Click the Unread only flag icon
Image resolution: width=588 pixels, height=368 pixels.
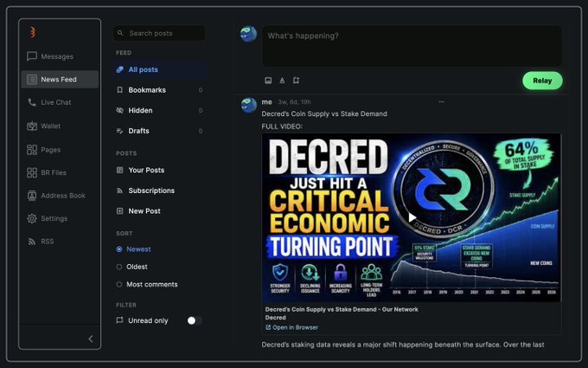(119, 320)
